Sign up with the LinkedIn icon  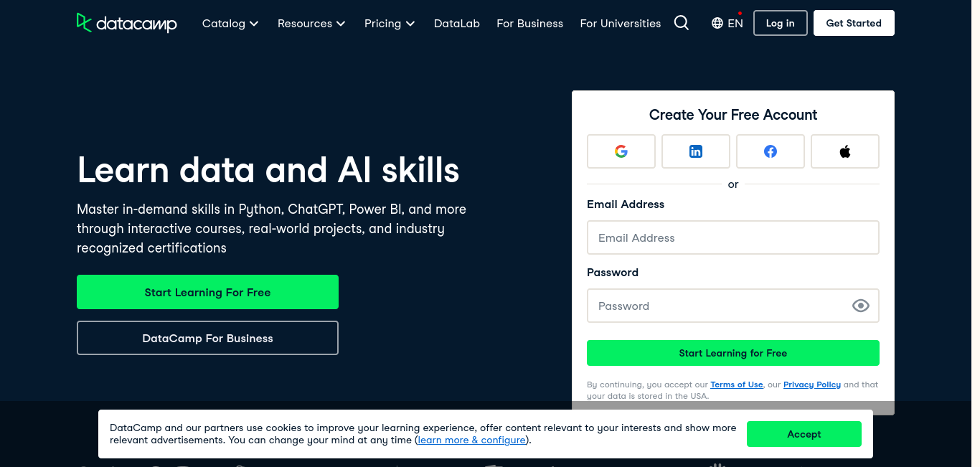pyautogui.click(x=696, y=151)
